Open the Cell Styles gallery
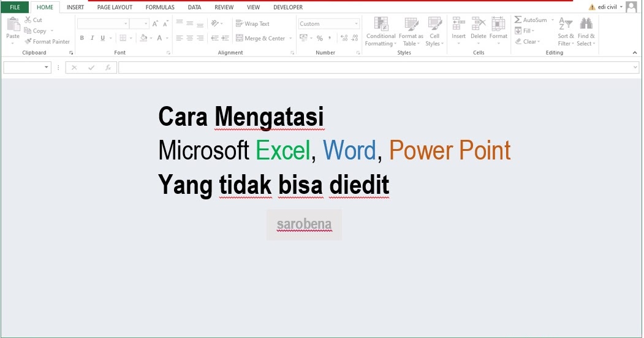The width and height of the screenshot is (644, 338). coord(434,32)
